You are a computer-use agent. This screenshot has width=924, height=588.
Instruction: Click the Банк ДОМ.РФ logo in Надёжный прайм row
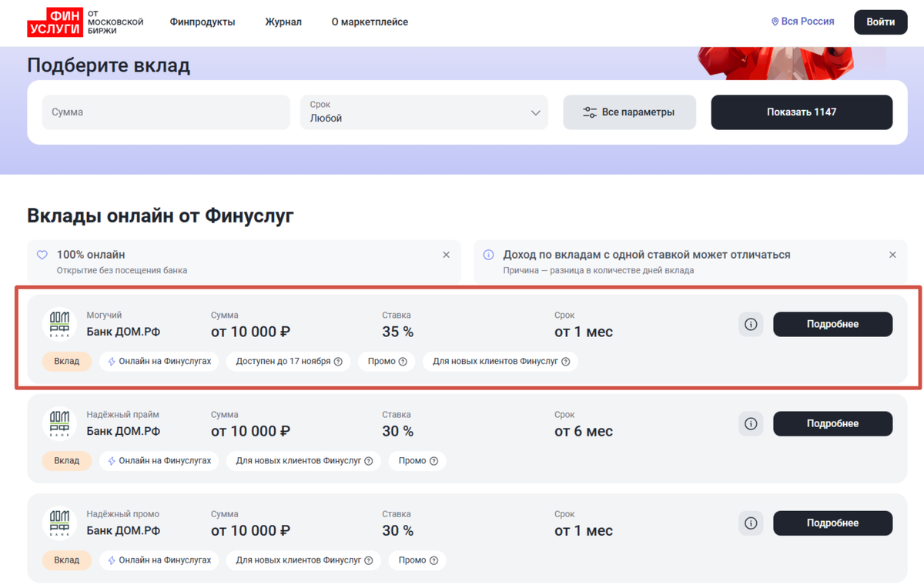[x=59, y=423]
